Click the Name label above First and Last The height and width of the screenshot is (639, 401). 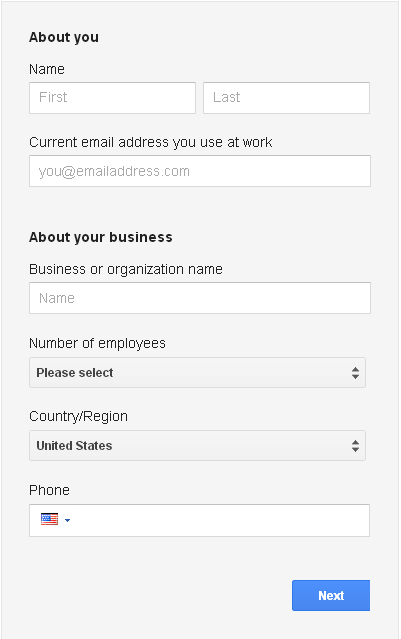tap(47, 69)
